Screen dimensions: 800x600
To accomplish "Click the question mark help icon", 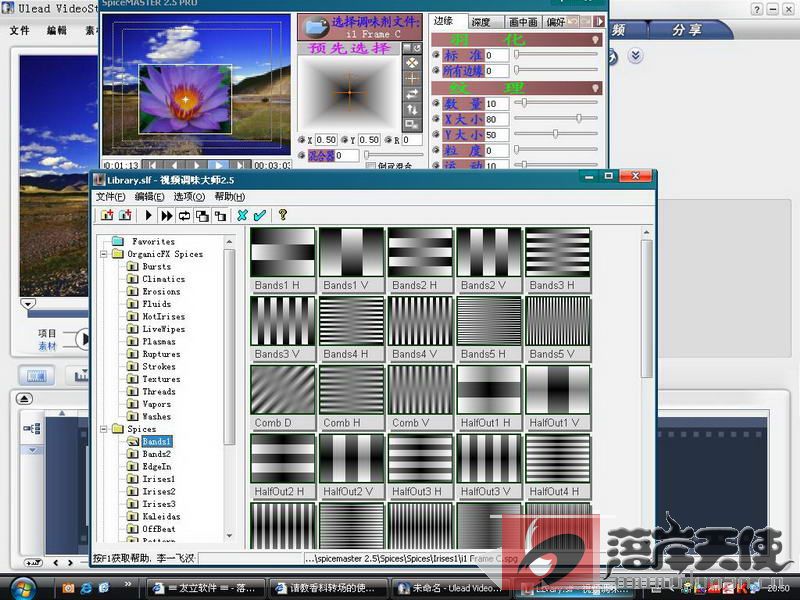I will 283,215.
